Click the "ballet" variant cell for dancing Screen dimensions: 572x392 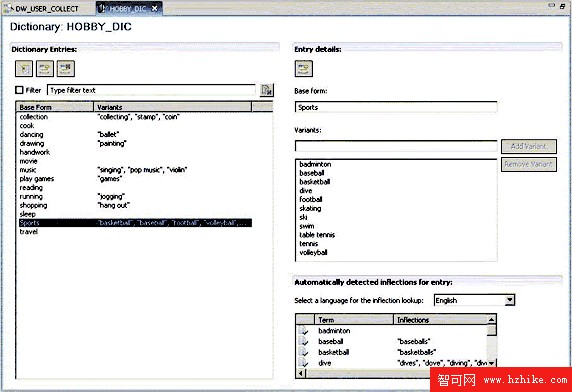point(108,135)
